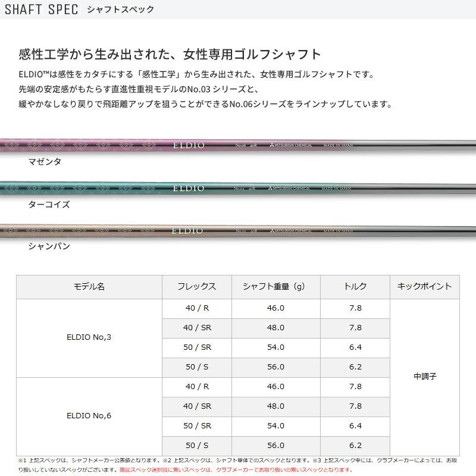Click the red spec notice text
This screenshot has height=476, width=476.
coord(236,470)
